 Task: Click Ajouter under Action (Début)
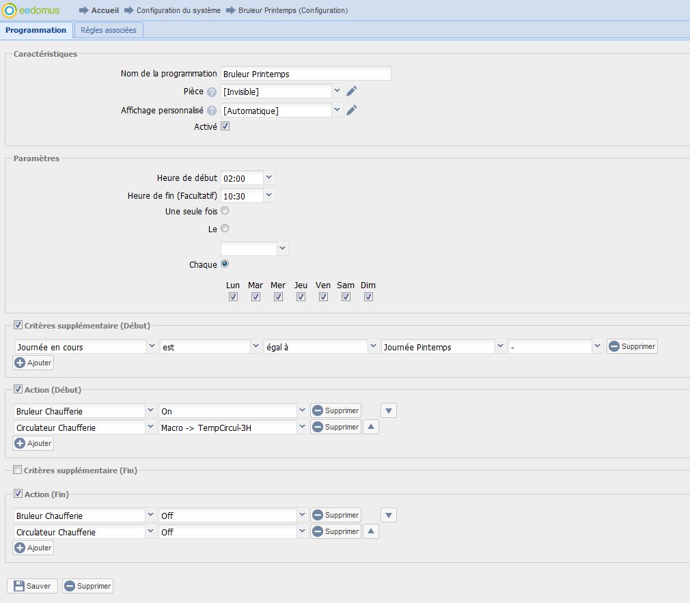33,443
